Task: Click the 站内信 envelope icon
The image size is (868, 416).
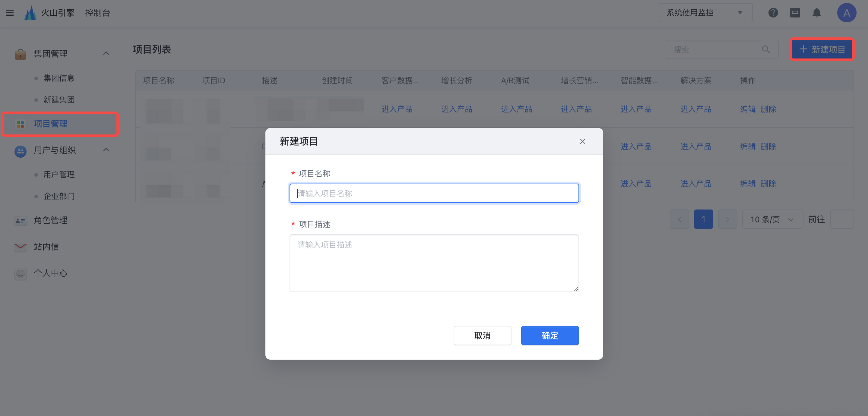Action: [x=21, y=247]
